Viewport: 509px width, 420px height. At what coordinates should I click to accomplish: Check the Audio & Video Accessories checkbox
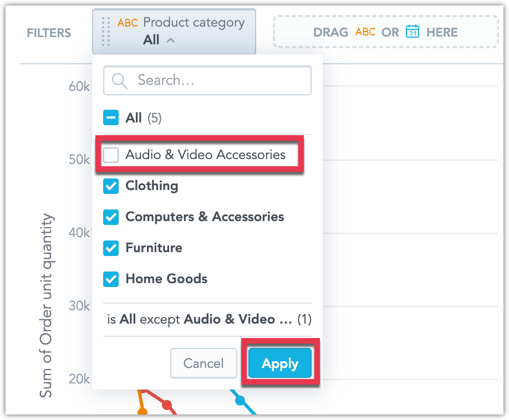[111, 155]
